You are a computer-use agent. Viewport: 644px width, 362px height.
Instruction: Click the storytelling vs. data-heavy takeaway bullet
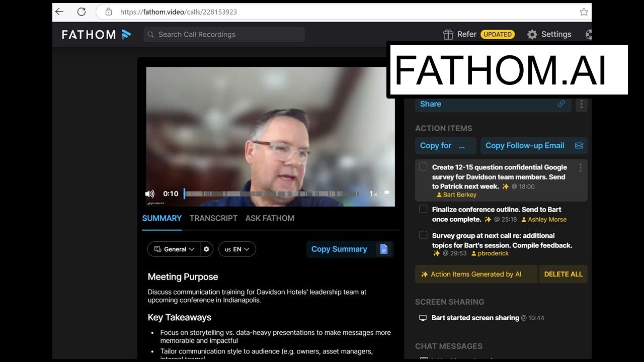(276, 336)
